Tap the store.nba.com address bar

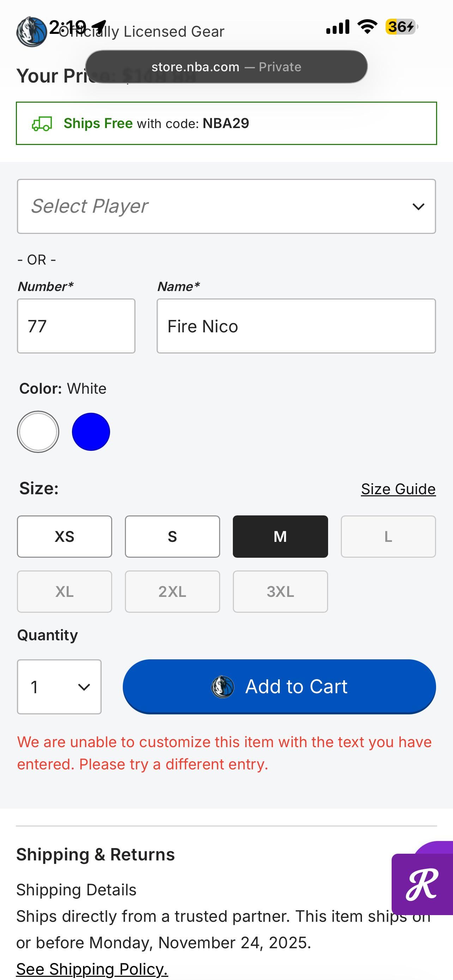(x=226, y=67)
